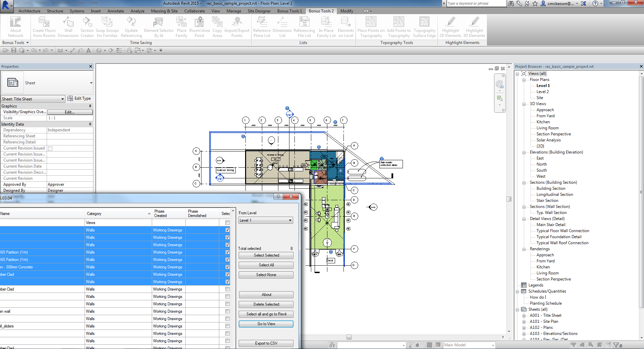Image resolution: width=644 pixels, height=349 pixels.
Task: Toggle the Current Revision Issued checkbox
Action: coord(50,148)
